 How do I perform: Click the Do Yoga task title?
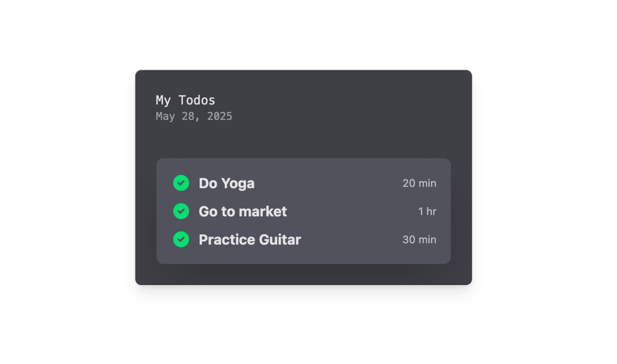[x=226, y=183]
